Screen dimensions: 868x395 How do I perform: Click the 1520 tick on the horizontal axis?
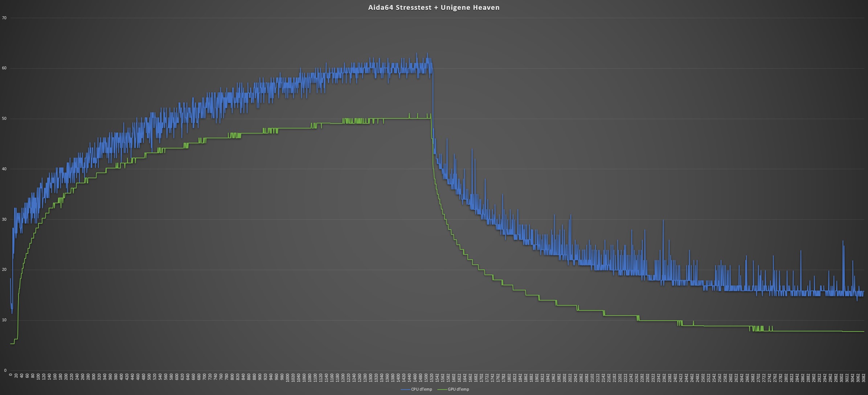click(x=432, y=378)
